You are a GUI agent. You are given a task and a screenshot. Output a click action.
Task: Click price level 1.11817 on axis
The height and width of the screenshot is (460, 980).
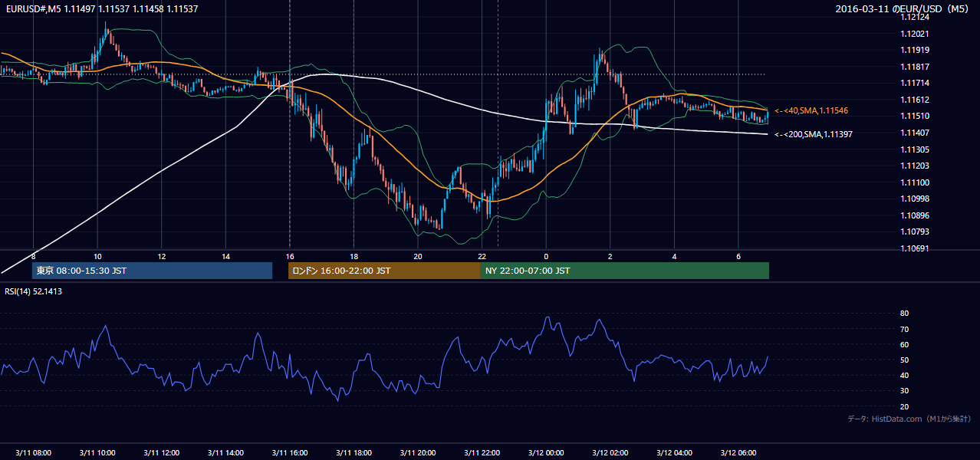914,67
